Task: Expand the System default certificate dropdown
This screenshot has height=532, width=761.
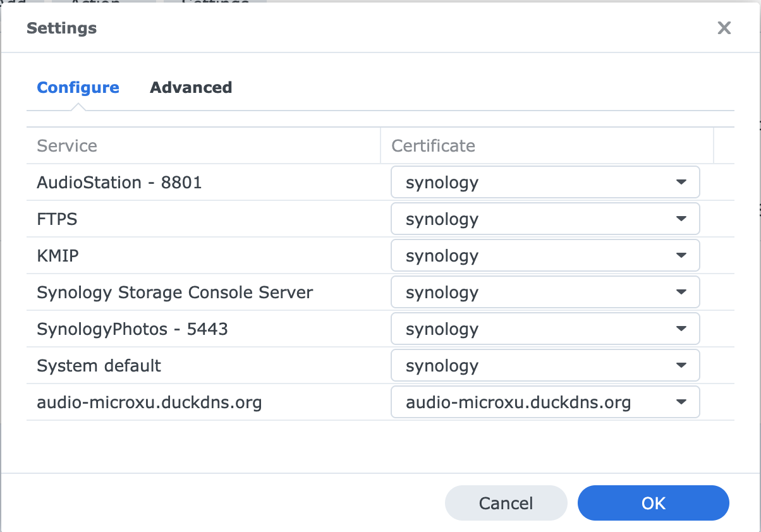Action: click(x=545, y=366)
